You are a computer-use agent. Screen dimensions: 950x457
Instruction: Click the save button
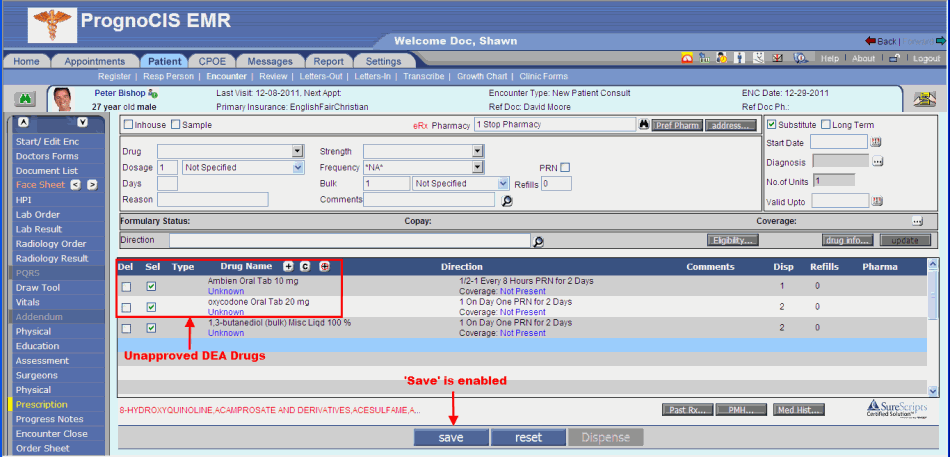[451, 438]
